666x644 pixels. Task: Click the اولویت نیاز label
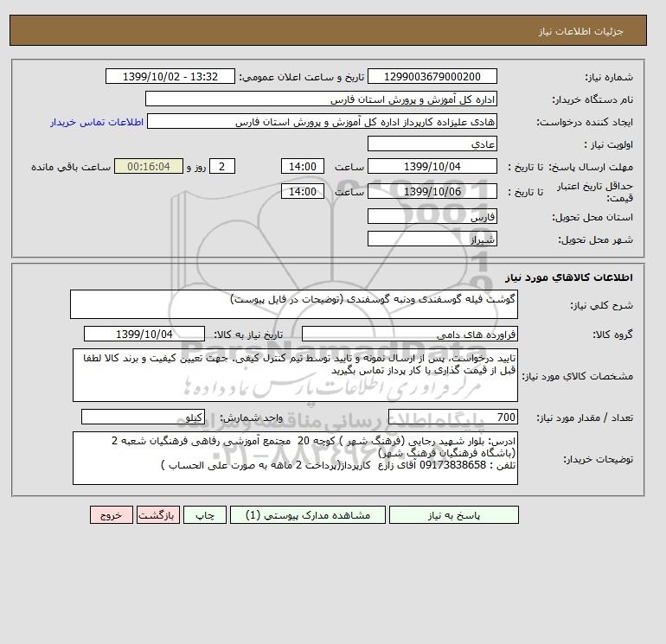tap(609, 144)
